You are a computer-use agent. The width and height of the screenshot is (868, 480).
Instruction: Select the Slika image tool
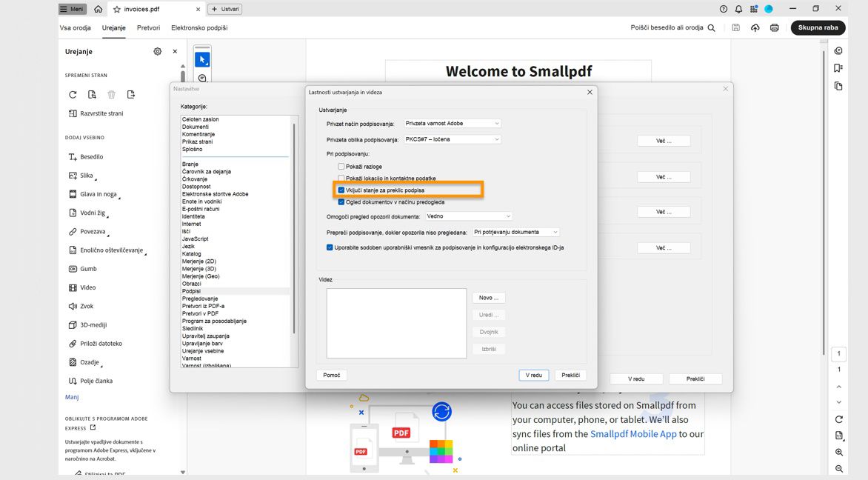[81, 176]
